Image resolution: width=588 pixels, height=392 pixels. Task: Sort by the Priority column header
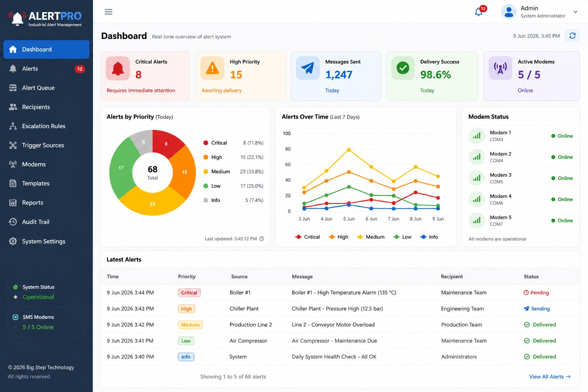[x=187, y=277]
